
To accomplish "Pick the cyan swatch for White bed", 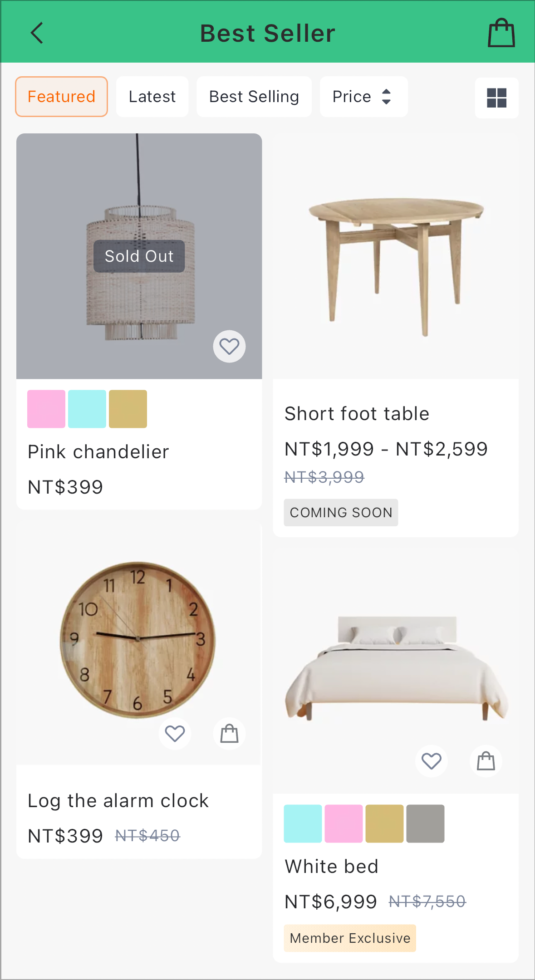I will pyautogui.click(x=303, y=823).
